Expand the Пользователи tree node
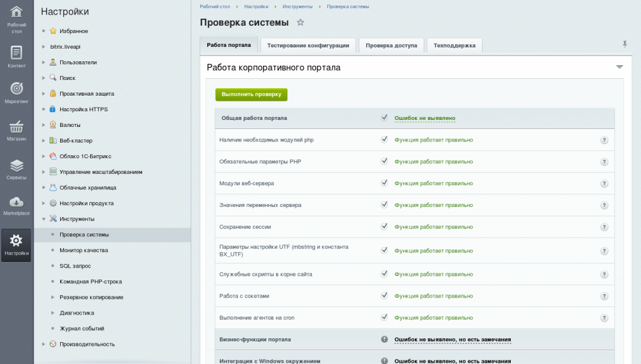 click(44, 63)
